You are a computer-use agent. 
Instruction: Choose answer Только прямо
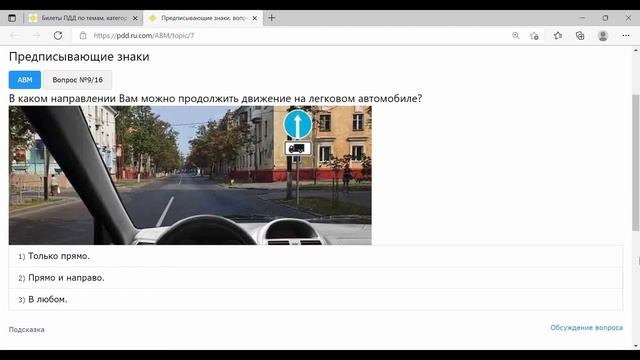coord(316,256)
